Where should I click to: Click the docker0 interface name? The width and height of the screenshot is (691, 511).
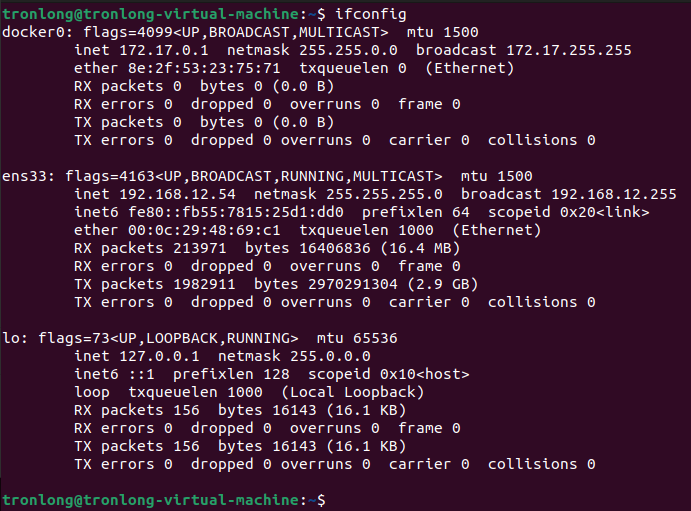pyautogui.click(x=33, y=33)
